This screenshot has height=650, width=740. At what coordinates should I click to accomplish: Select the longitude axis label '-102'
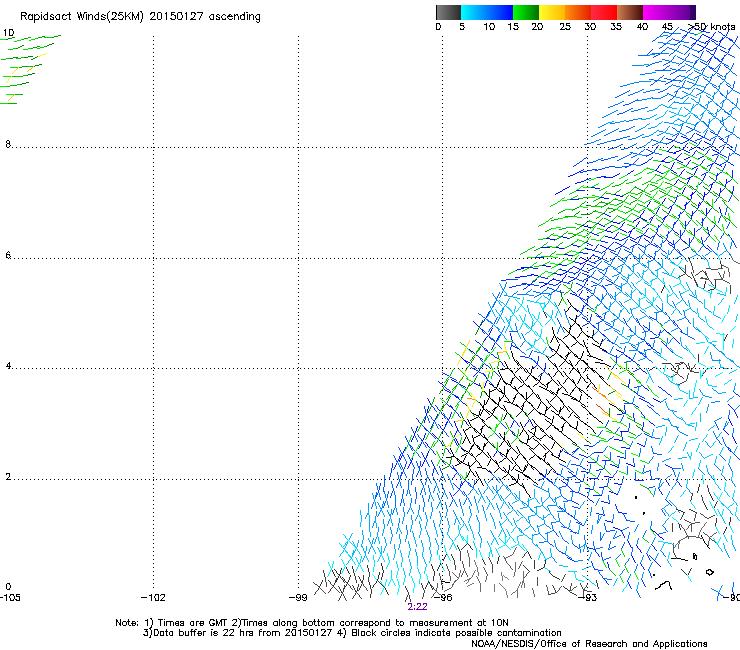point(153,598)
